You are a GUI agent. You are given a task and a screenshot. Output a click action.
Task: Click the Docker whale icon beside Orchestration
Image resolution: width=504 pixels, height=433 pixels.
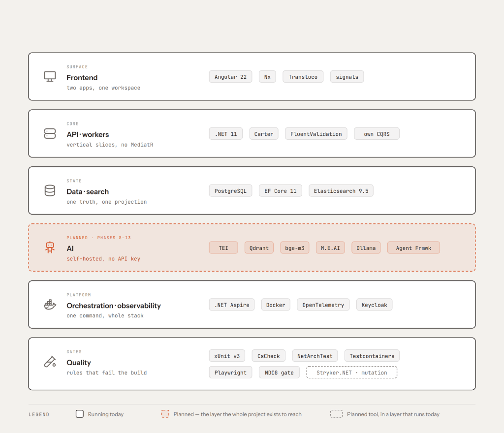point(50,304)
